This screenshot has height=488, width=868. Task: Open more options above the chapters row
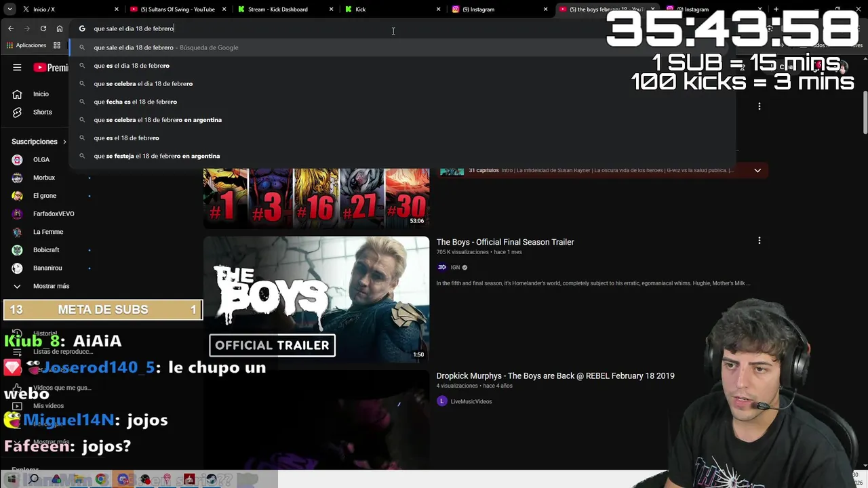coord(759,106)
